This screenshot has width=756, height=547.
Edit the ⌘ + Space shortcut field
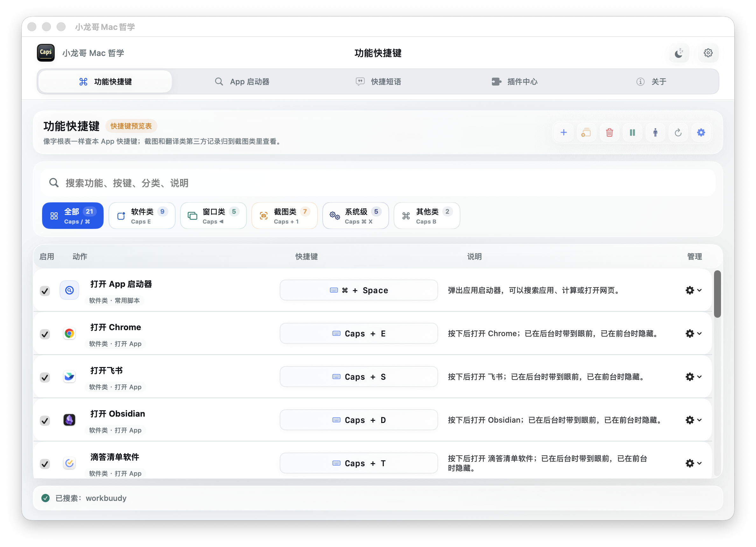[x=359, y=290]
